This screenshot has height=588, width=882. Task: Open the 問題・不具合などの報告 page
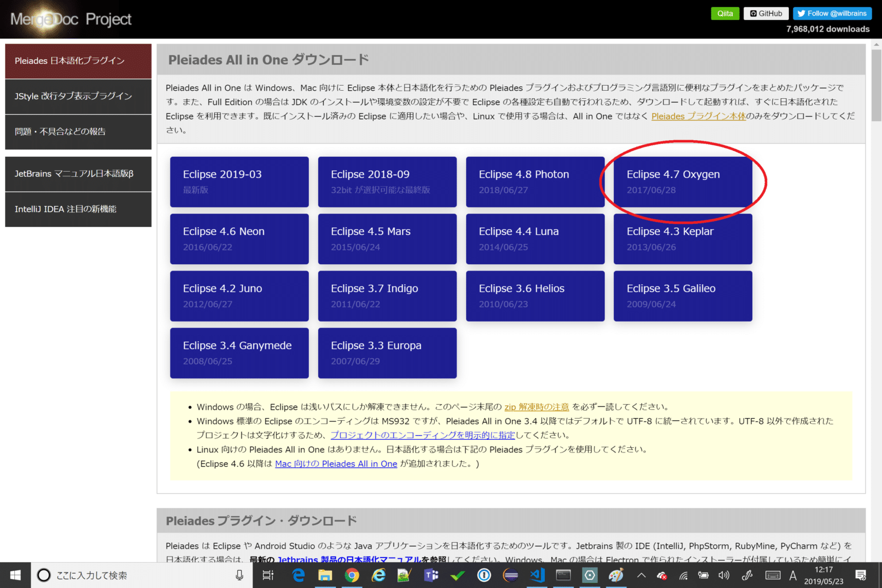tap(78, 131)
